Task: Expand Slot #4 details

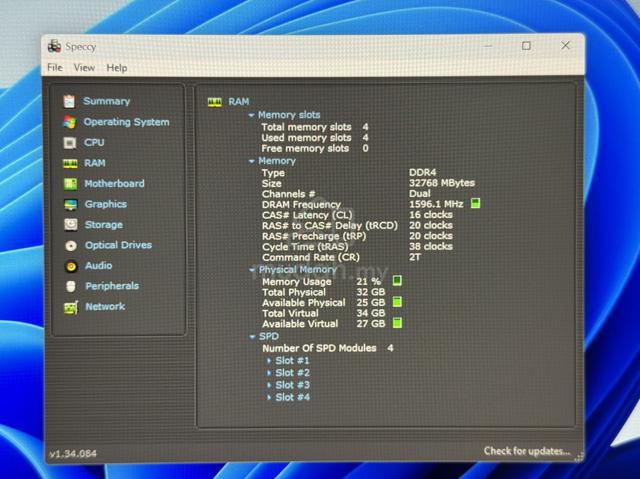Action: point(269,397)
